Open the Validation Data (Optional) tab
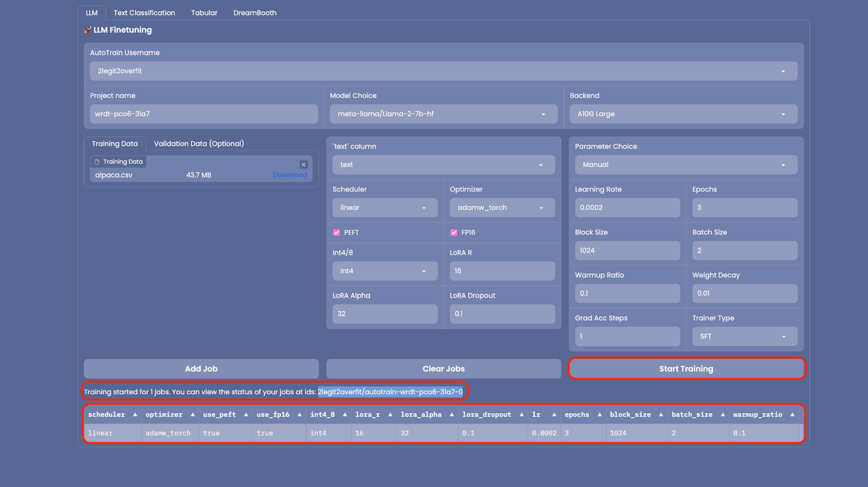868x487 pixels. click(199, 144)
